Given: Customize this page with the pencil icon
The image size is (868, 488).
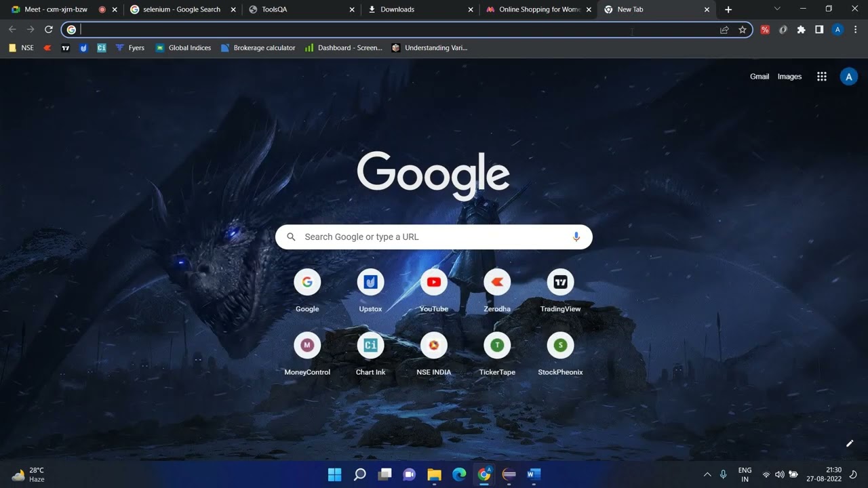Looking at the screenshot, I should tap(849, 443).
